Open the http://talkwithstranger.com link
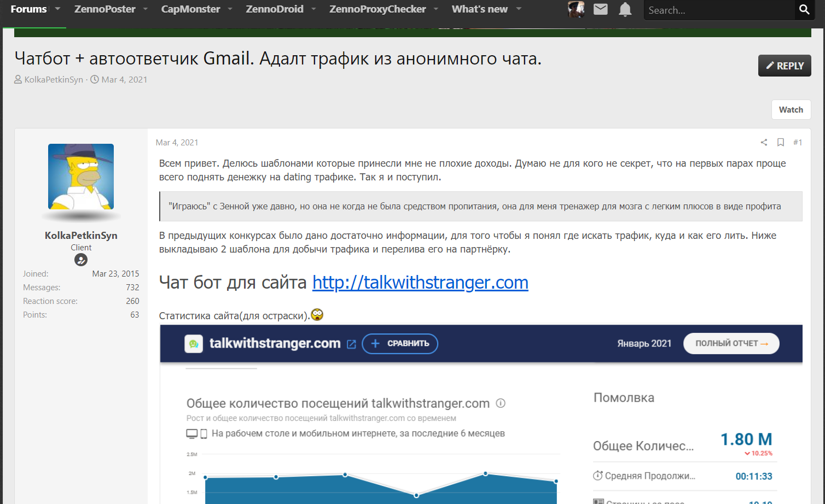Image resolution: width=825 pixels, height=504 pixels. (420, 283)
